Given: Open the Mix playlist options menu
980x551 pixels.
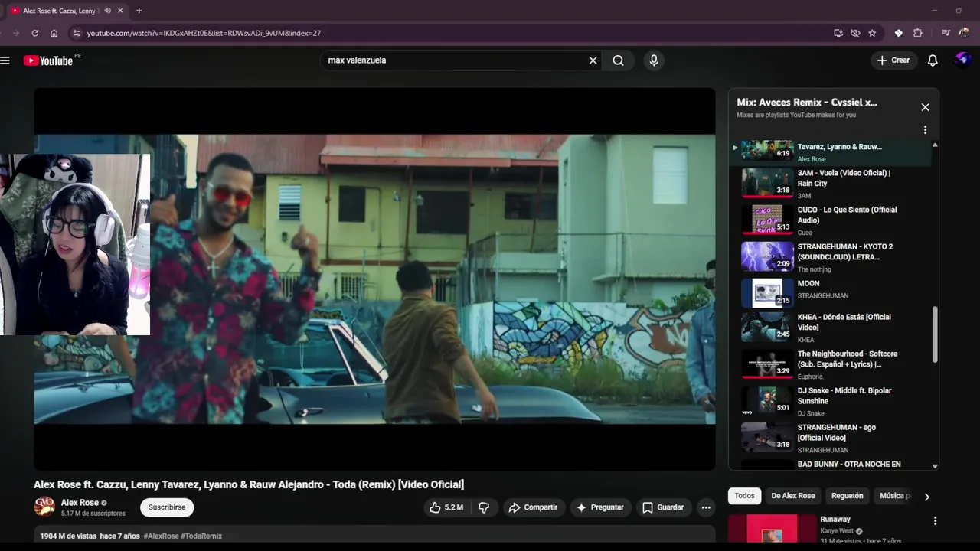Looking at the screenshot, I should (925, 130).
